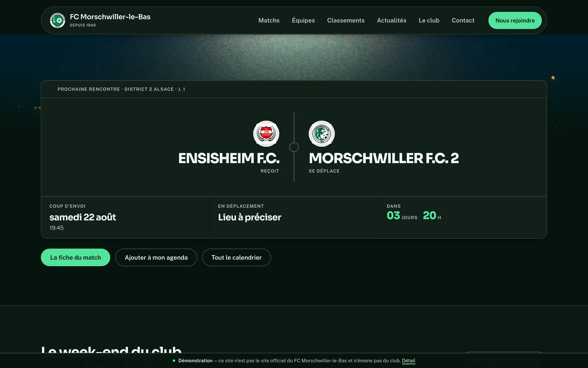
Task: Click the EN DÉPLACEMENT label
Action: click(241, 206)
